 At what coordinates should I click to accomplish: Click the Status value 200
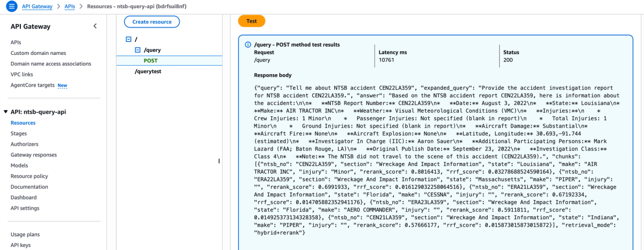pos(508,61)
